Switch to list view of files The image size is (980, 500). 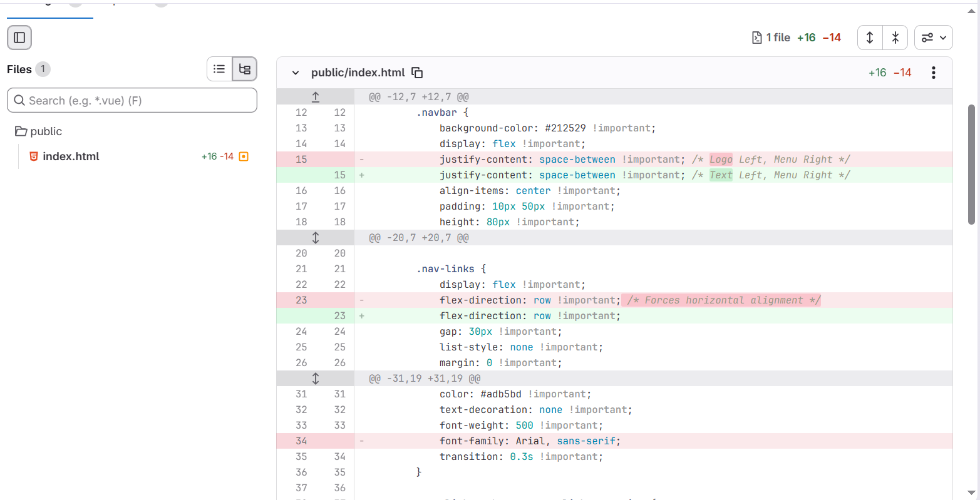pos(219,69)
